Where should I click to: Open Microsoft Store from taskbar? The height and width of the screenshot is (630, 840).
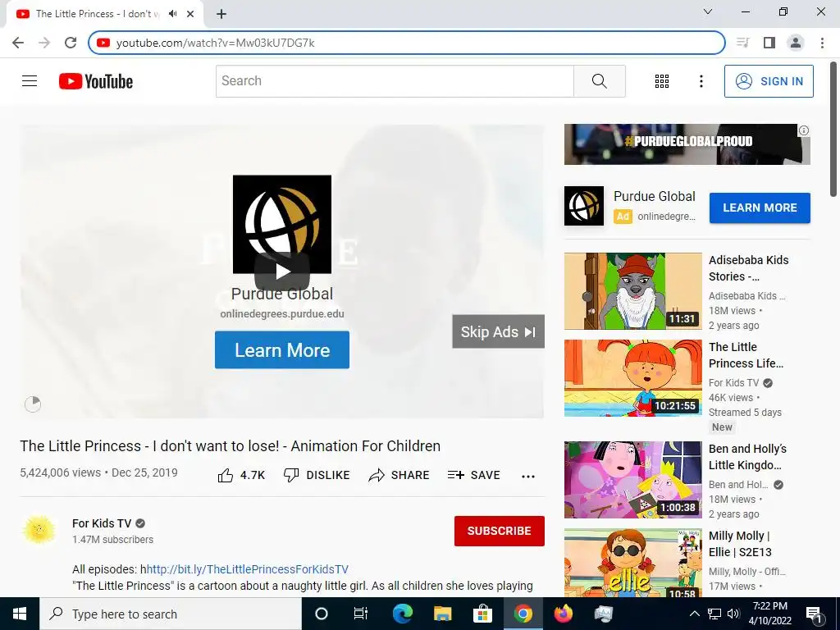[482, 614]
